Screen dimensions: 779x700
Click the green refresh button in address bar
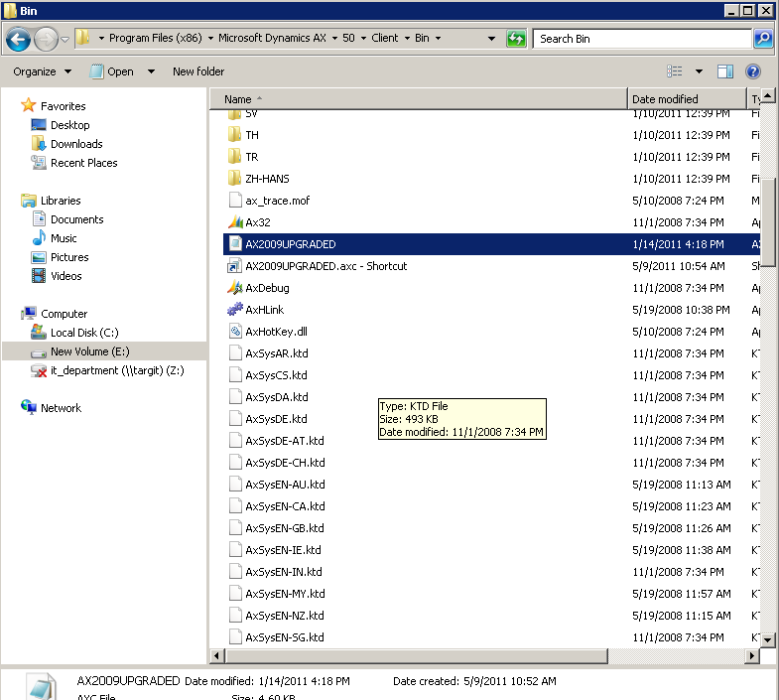(516, 39)
